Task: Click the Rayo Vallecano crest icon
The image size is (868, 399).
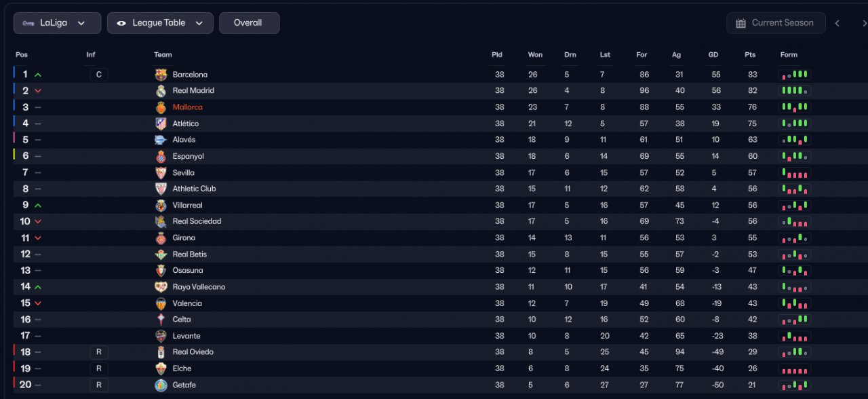Action: point(161,287)
